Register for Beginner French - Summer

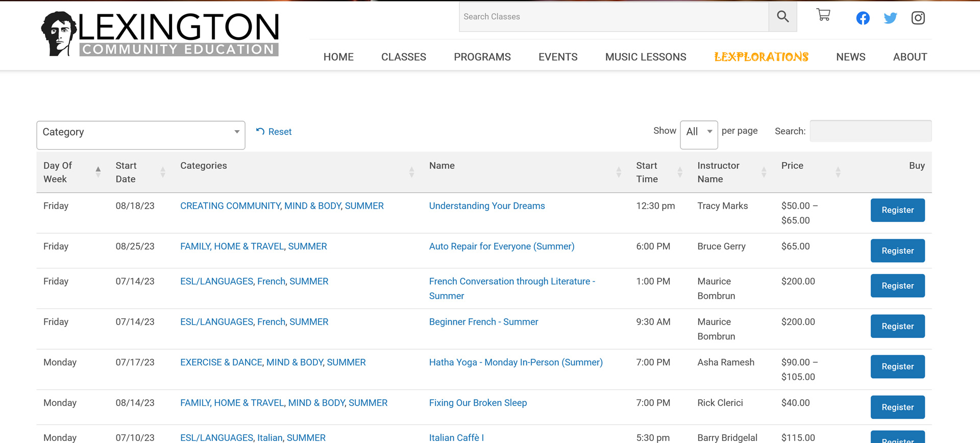897,326
